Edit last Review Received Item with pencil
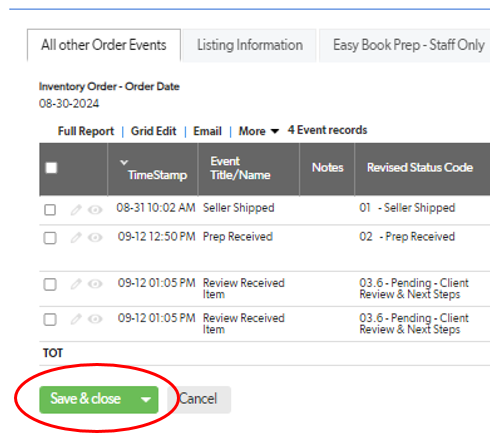The image size is (490, 441). [76, 319]
